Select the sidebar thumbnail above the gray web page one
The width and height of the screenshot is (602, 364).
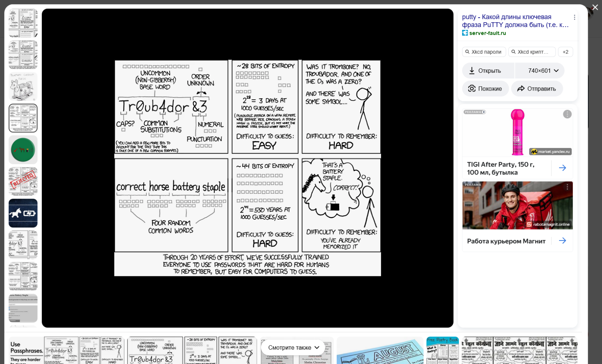[23, 276]
